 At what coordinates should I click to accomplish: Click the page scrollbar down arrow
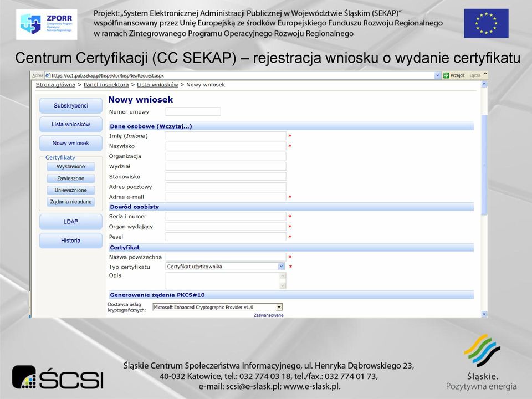tap(484, 314)
